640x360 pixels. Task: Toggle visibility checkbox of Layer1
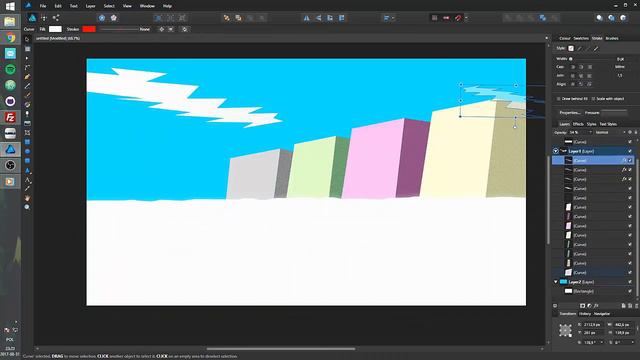click(630, 151)
